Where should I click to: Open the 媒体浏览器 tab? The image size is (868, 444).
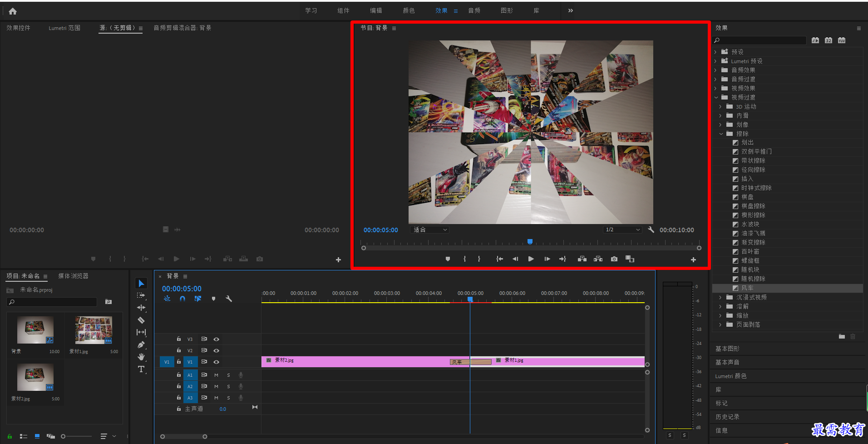click(x=73, y=276)
